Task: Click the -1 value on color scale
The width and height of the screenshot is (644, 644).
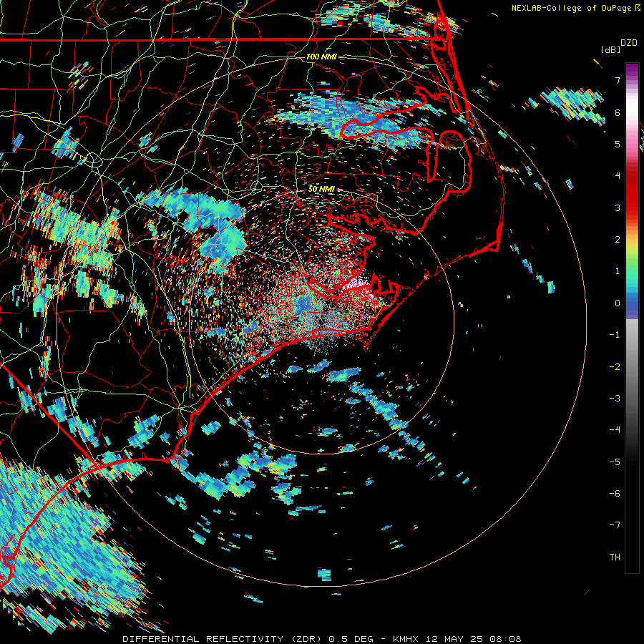Action: tap(615, 334)
